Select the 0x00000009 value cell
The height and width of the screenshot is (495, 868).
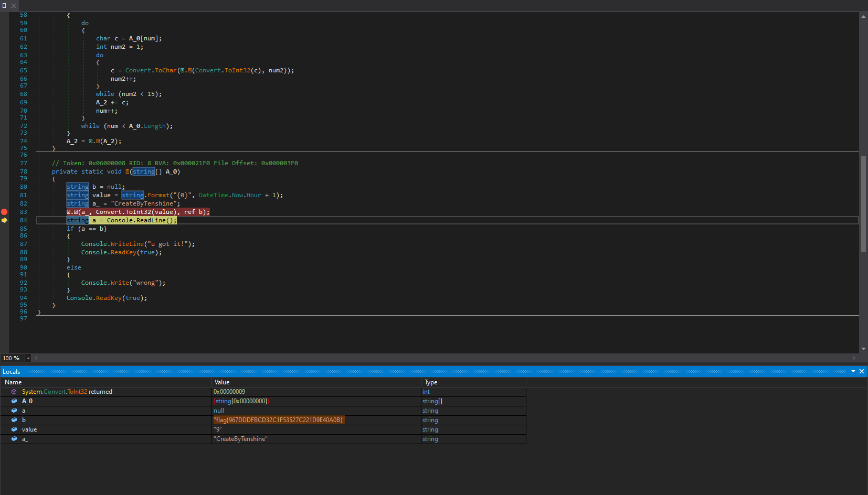click(316, 392)
